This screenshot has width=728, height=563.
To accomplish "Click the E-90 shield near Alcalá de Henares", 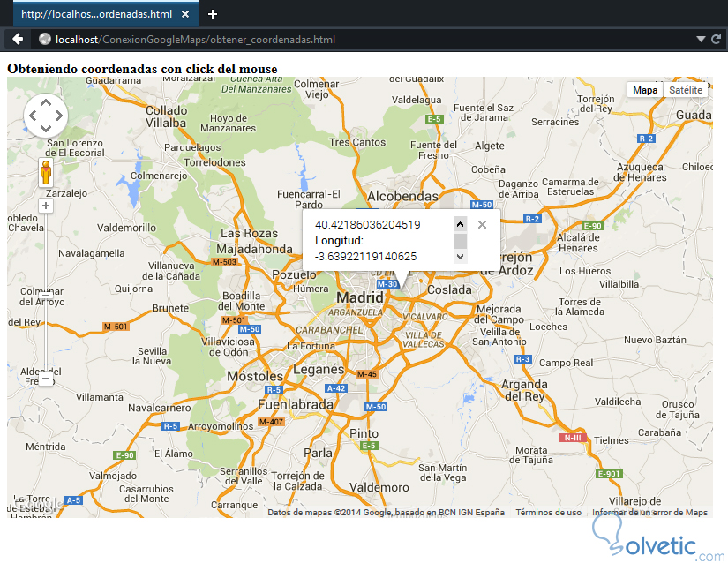I will [592, 226].
